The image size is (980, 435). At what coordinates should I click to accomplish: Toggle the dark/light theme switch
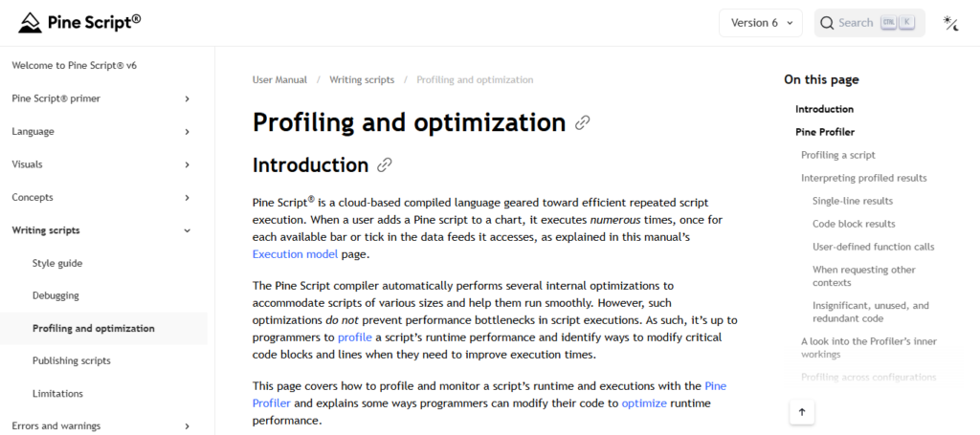click(x=950, y=23)
